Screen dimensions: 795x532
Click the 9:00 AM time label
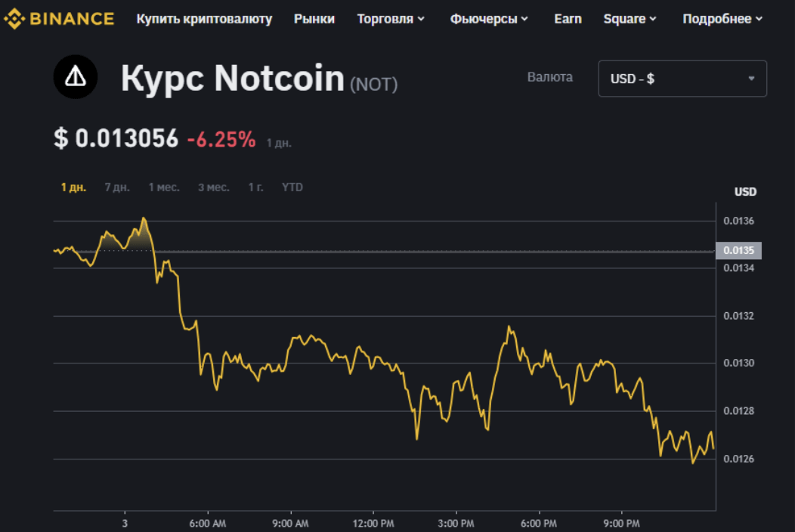pos(290,524)
